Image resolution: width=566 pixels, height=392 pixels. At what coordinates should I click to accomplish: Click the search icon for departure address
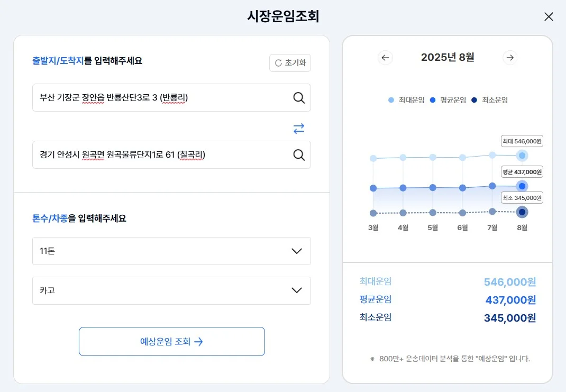click(x=299, y=98)
